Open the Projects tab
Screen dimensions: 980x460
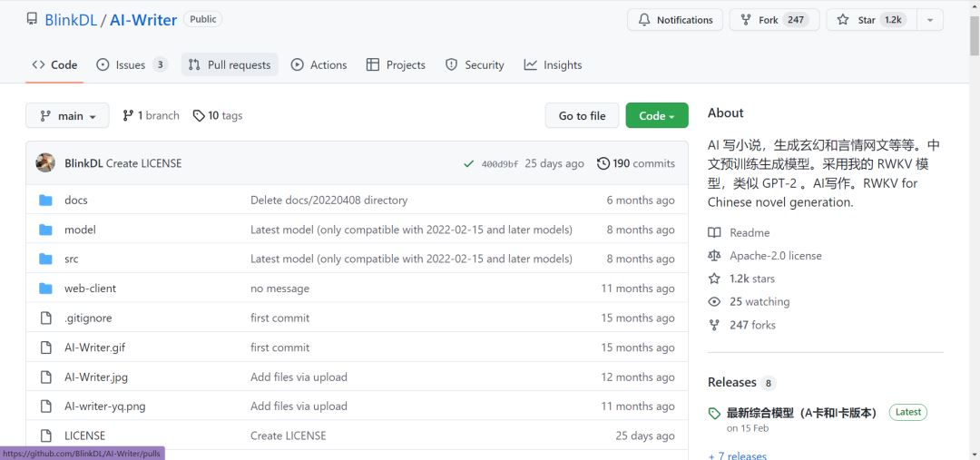tap(396, 65)
